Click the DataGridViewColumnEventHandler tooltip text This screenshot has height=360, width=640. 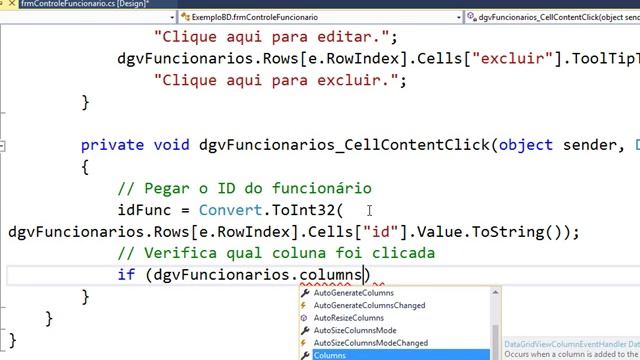point(572,344)
